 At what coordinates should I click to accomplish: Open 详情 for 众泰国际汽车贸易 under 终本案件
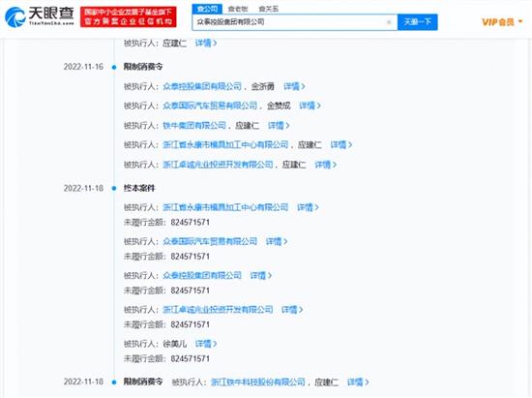click(x=277, y=241)
